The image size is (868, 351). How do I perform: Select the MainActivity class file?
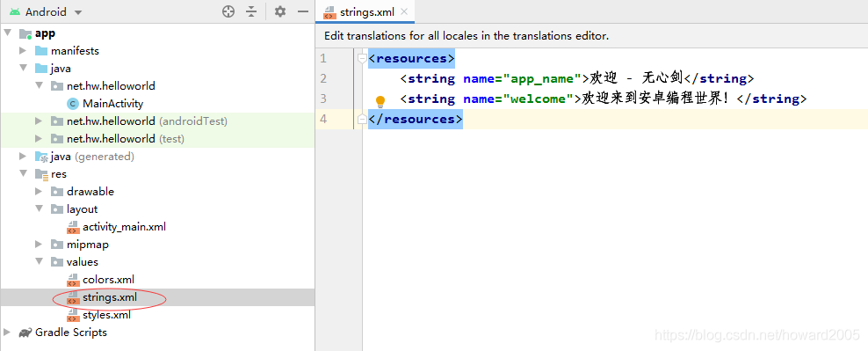coord(113,104)
